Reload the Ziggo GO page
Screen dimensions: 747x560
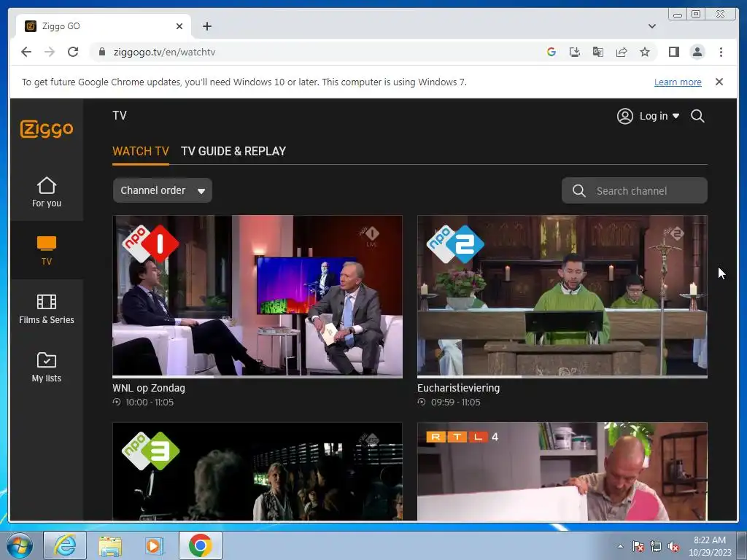[x=73, y=52]
